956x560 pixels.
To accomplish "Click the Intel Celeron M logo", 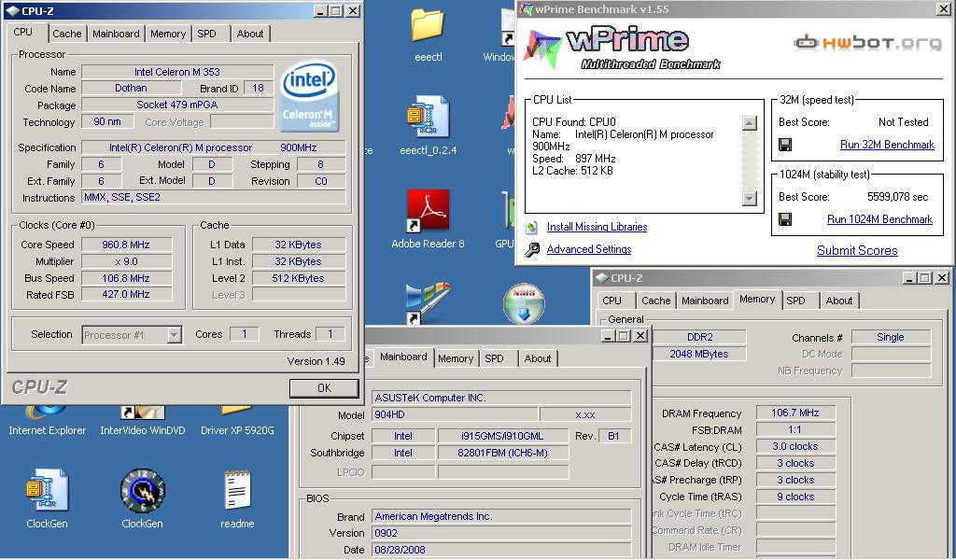I will pos(309,96).
